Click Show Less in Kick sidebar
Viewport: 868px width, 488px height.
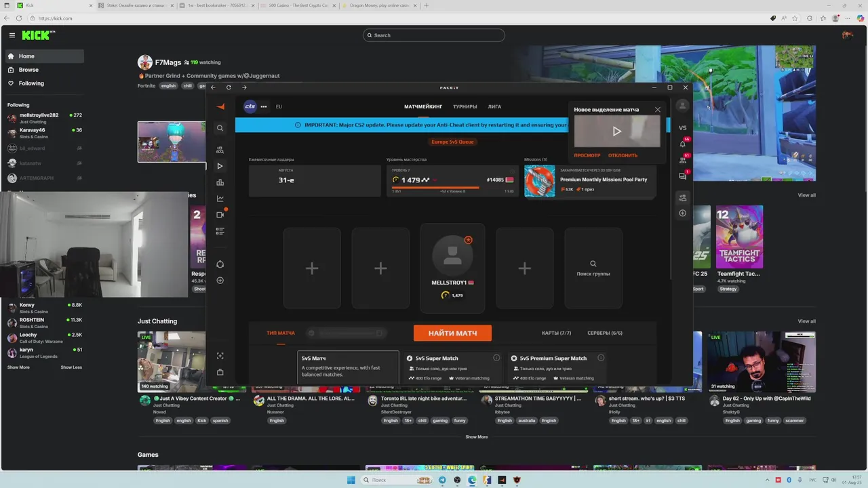click(x=71, y=367)
